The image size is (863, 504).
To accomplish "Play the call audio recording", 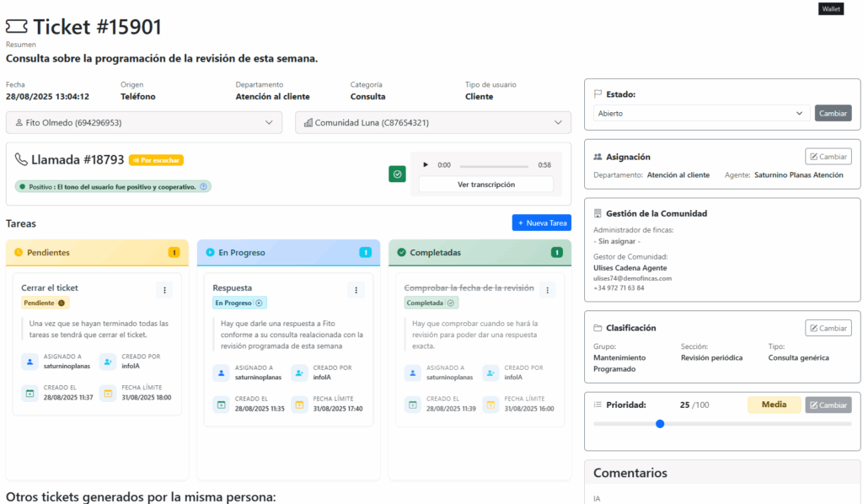I will tap(426, 165).
